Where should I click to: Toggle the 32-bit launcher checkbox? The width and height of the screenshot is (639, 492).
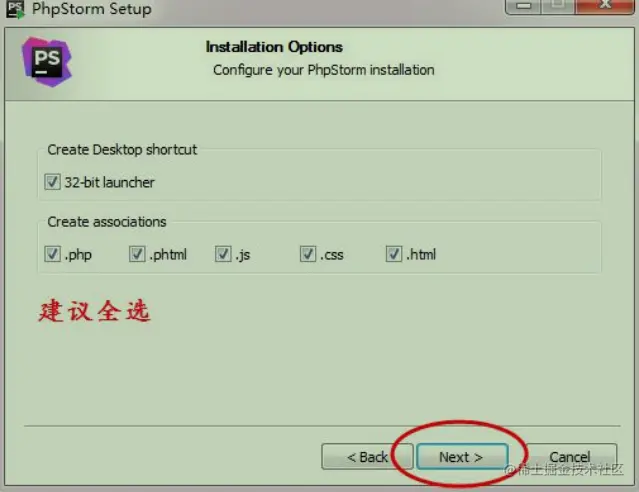click(52, 182)
